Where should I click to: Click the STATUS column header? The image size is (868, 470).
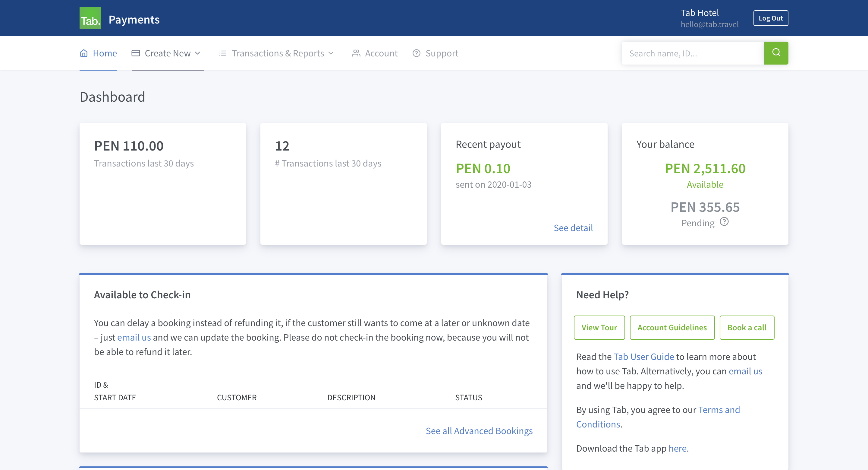point(468,398)
